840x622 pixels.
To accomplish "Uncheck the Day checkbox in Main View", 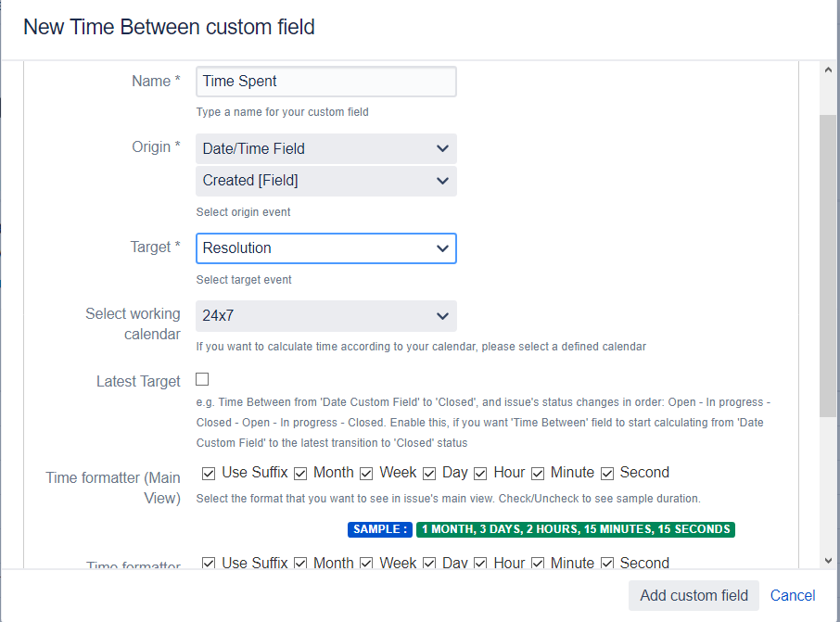I will tap(429, 474).
